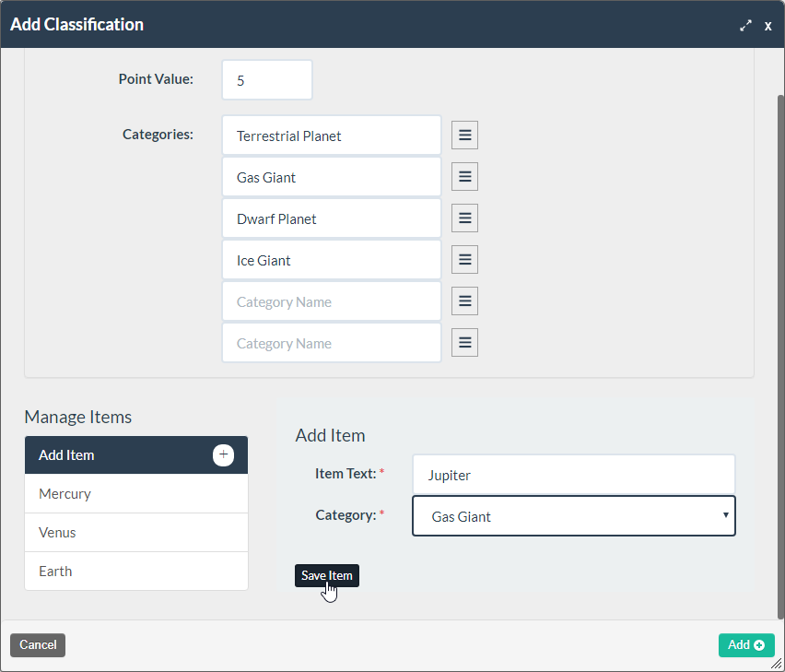Click the Add Classification title text
The width and height of the screenshot is (785, 672).
tap(77, 25)
